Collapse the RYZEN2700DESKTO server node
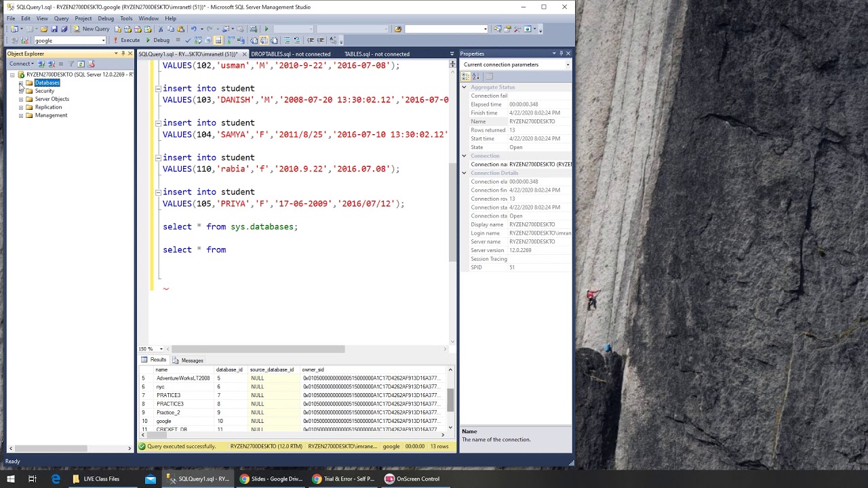Screen dimensions: 868x488 coord(12,75)
